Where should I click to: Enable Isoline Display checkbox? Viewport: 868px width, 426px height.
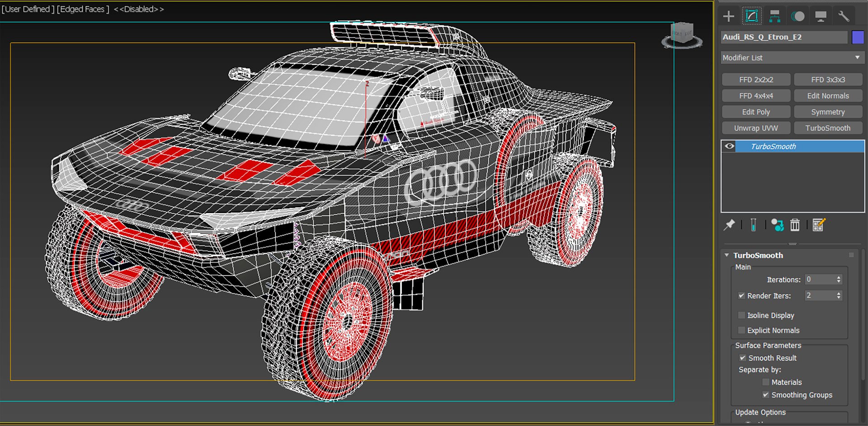click(741, 315)
